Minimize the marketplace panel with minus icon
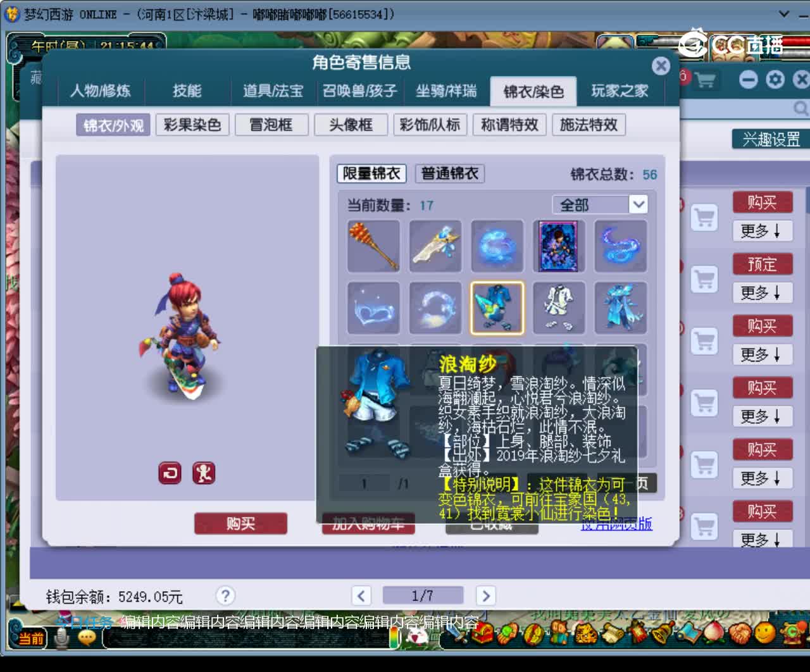810x672 pixels. click(x=748, y=80)
